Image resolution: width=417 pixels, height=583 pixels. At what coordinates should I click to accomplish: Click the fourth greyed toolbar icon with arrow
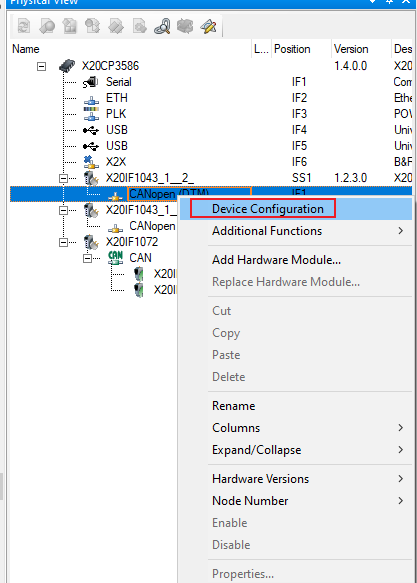point(93,26)
